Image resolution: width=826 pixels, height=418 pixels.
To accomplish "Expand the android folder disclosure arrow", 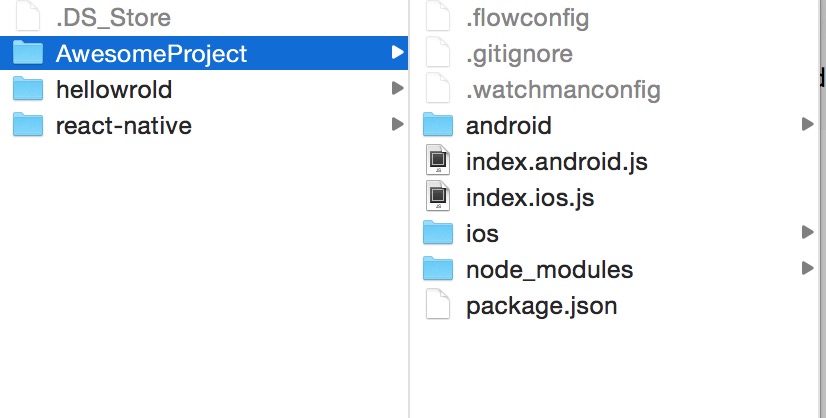I will point(807,124).
